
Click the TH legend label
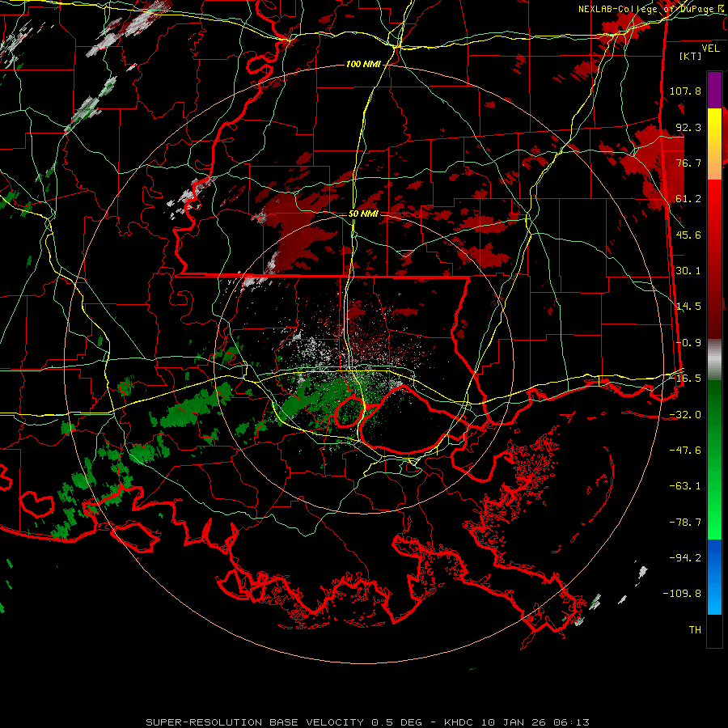coord(695,630)
